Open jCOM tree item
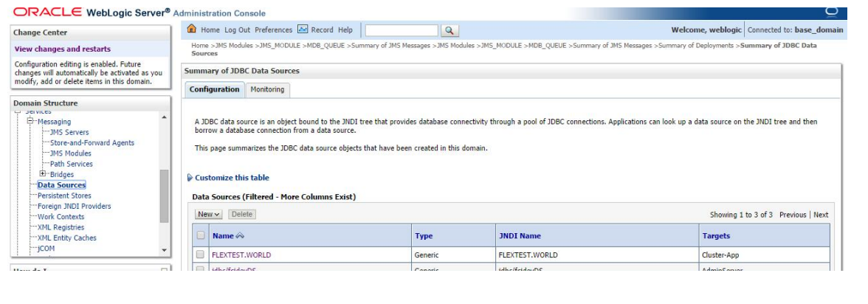The height and width of the screenshot is (304, 868). [46, 248]
